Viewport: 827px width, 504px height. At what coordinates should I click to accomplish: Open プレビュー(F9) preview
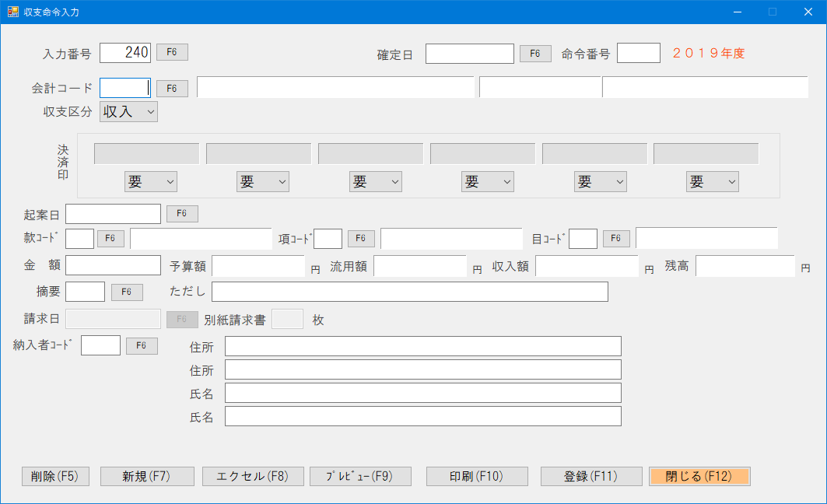[361, 476]
